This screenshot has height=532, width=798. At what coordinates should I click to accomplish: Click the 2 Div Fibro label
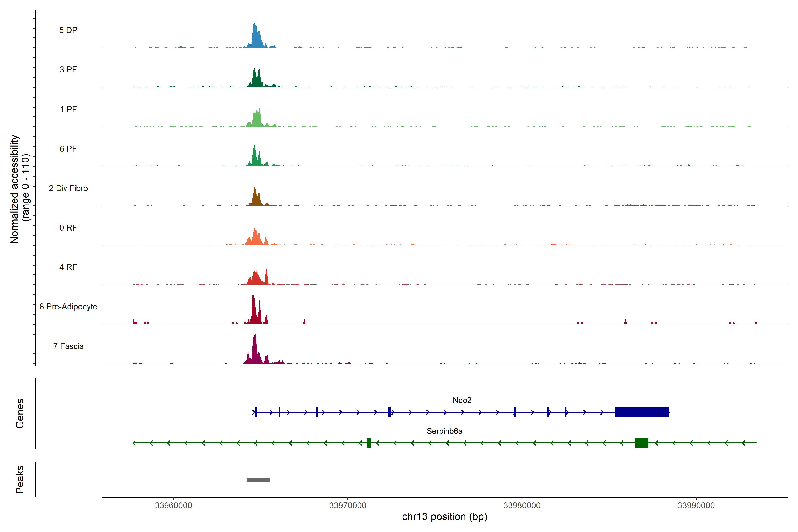[68, 188]
